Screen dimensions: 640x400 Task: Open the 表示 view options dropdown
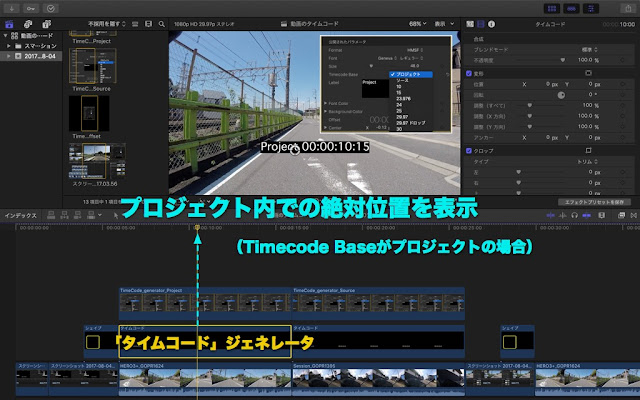(x=444, y=24)
